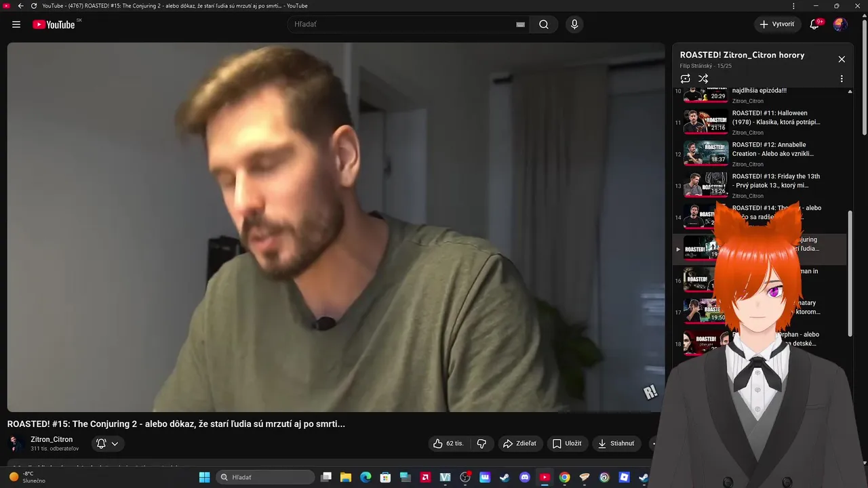Open Discord from taskbar
This screenshot has width=868, height=488.
524,477
